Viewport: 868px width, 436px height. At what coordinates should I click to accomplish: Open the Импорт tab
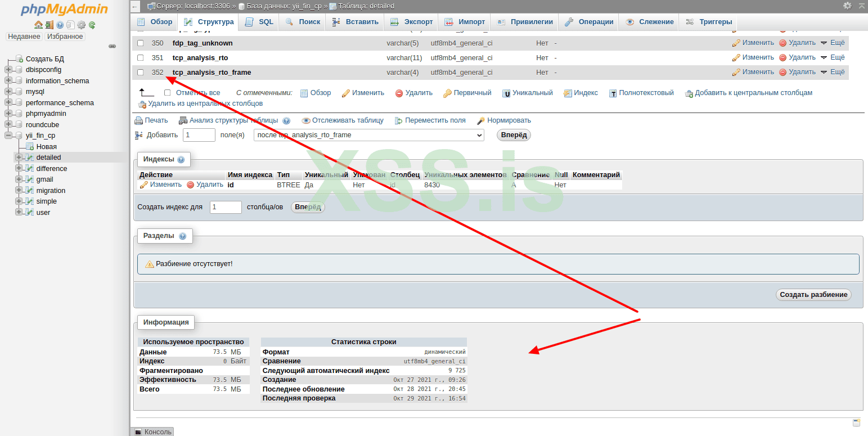pyautogui.click(x=465, y=22)
